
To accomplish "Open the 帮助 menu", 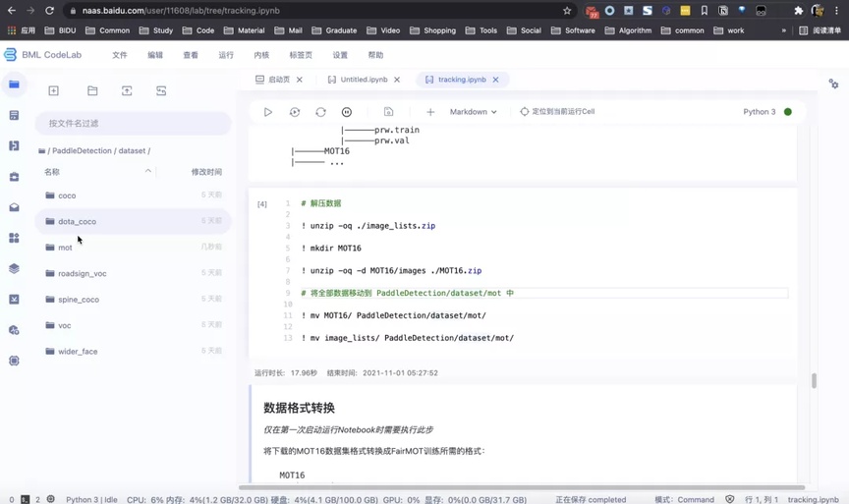I will pos(375,55).
